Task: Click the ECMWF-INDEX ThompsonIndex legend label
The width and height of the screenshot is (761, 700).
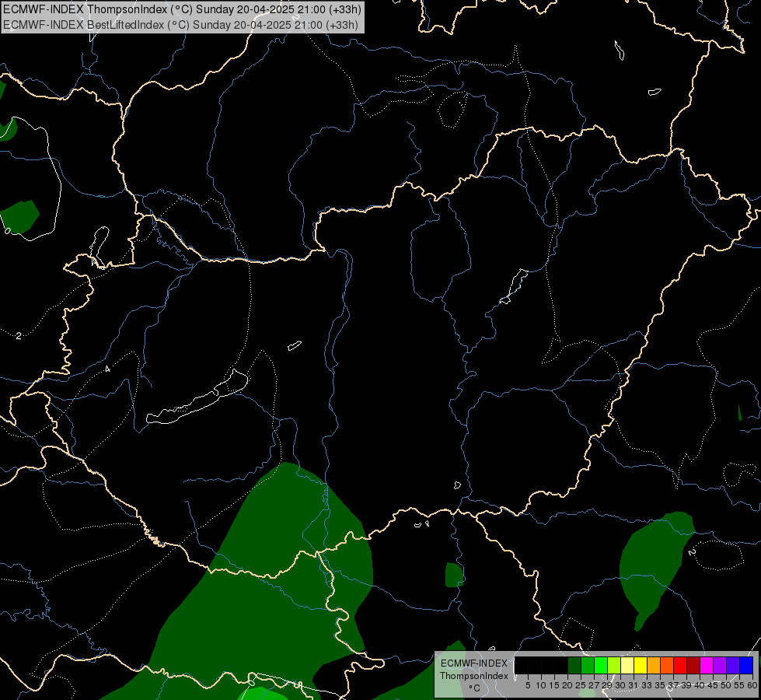Action: click(474, 670)
